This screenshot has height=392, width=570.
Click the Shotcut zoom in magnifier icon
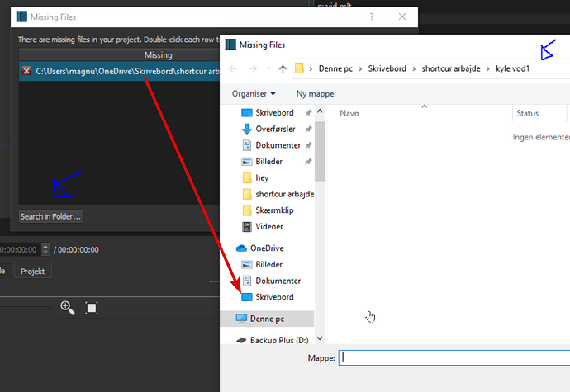tap(68, 308)
